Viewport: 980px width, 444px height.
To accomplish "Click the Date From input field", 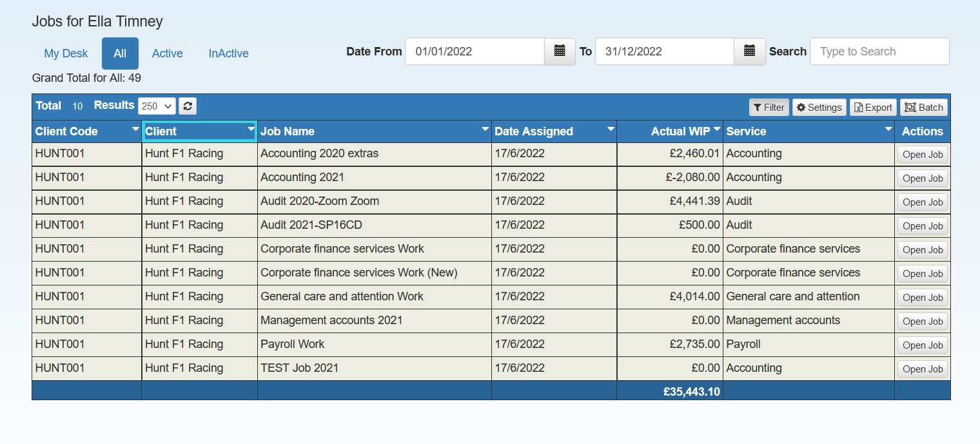I will point(475,52).
